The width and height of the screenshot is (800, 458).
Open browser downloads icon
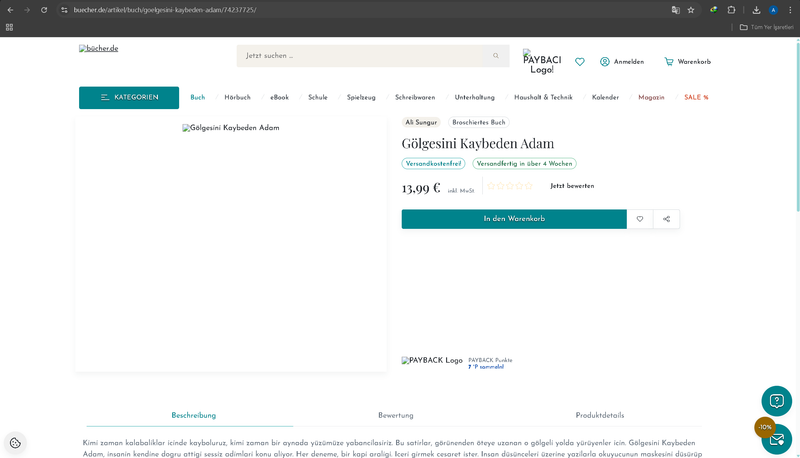point(756,10)
